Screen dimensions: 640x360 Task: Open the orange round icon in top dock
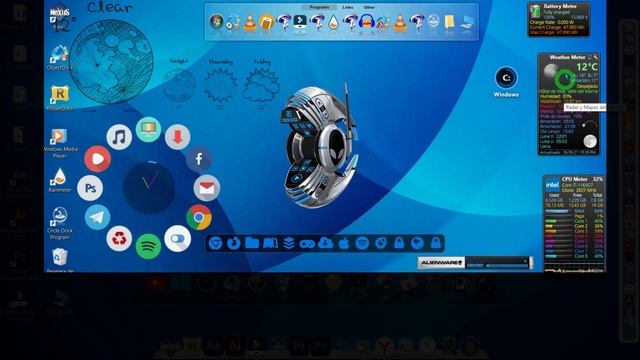(267, 23)
